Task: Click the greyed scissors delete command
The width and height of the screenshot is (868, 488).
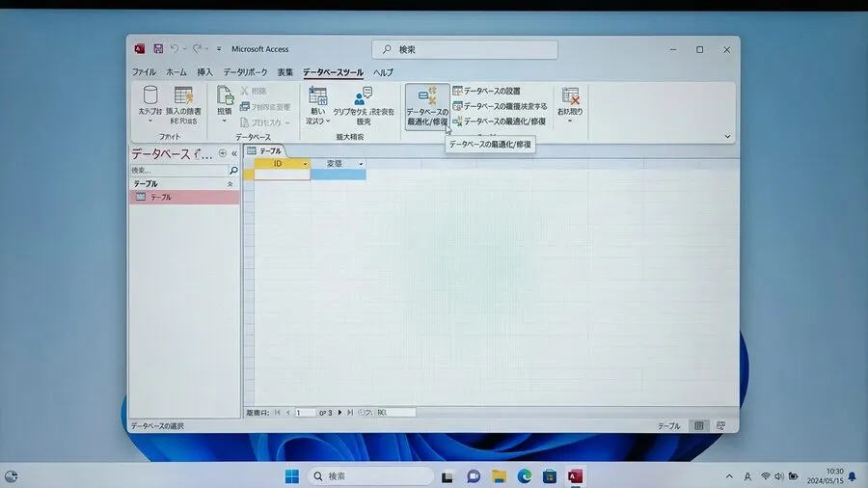Action: coord(254,91)
